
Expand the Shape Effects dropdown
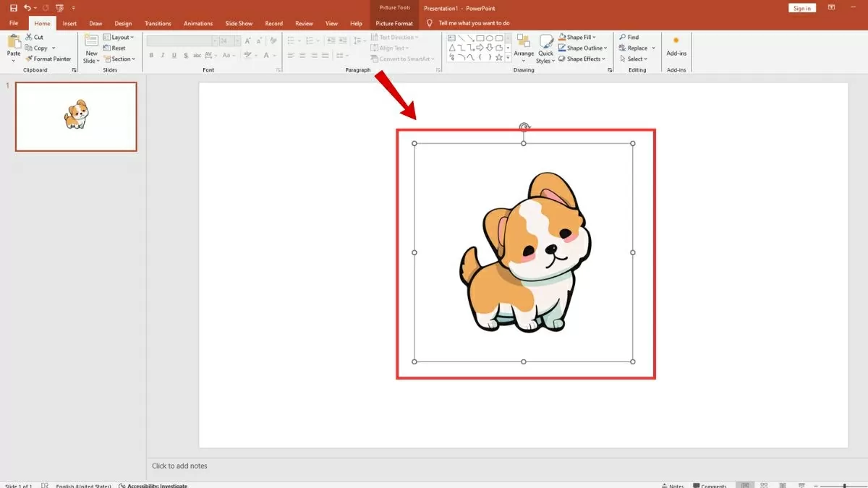(x=582, y=59)
